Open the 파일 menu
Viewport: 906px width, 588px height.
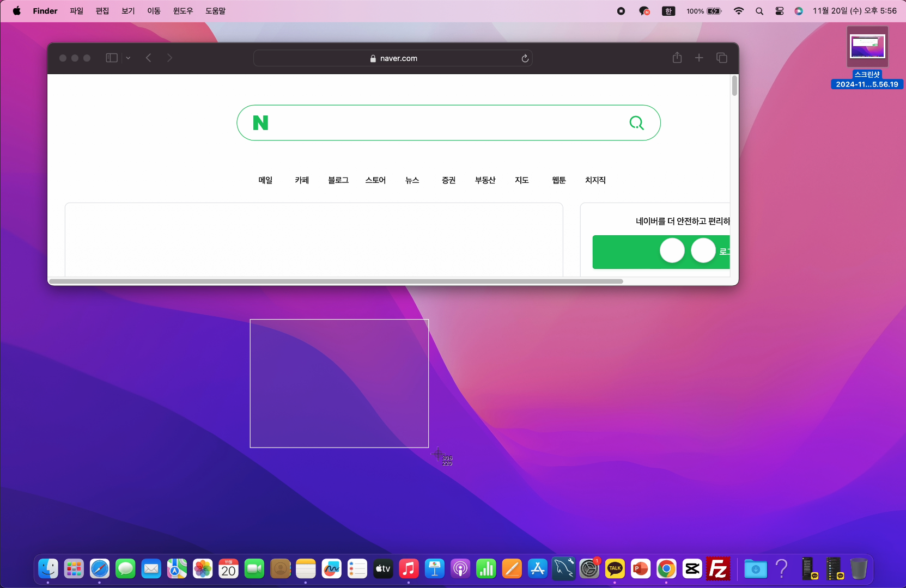tap(76, 11)
